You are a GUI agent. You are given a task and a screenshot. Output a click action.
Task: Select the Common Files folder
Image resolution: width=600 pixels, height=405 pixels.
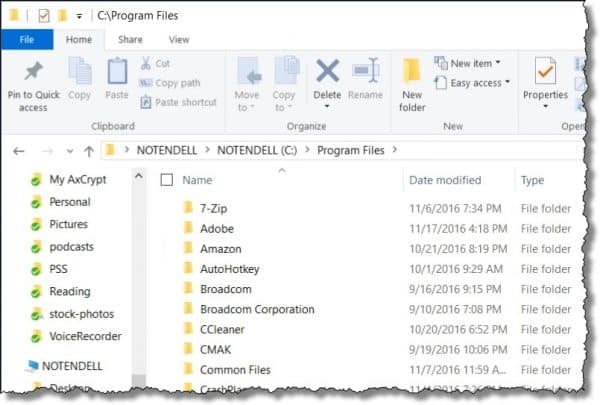[x=235, y=370]
